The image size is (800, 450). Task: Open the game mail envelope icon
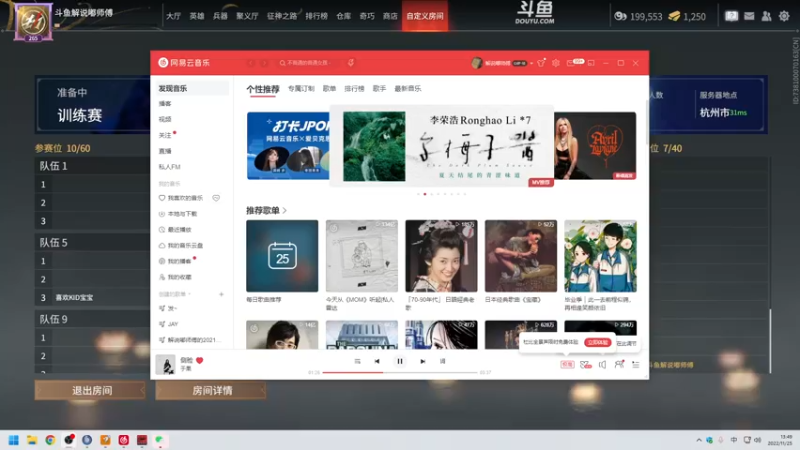tap(749, 16)
